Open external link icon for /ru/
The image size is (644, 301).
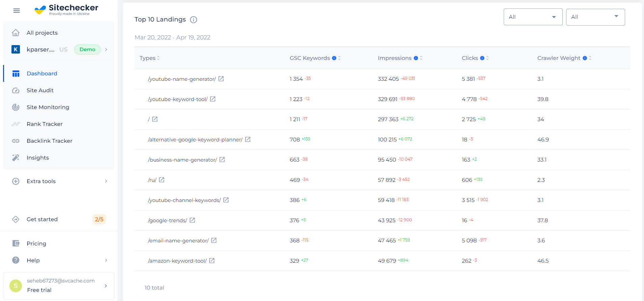pyautogui.click(x=162, y=180)
